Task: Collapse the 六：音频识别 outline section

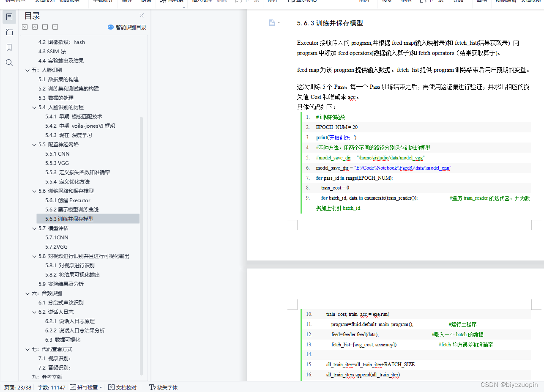Action: pos(27,293)
